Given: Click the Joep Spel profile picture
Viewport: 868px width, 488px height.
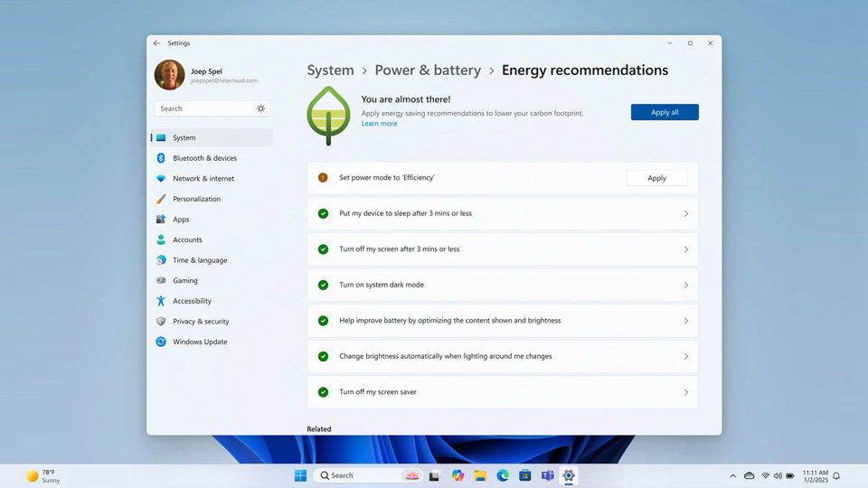Looking at the screenshot, I should [x=169, y=75].
